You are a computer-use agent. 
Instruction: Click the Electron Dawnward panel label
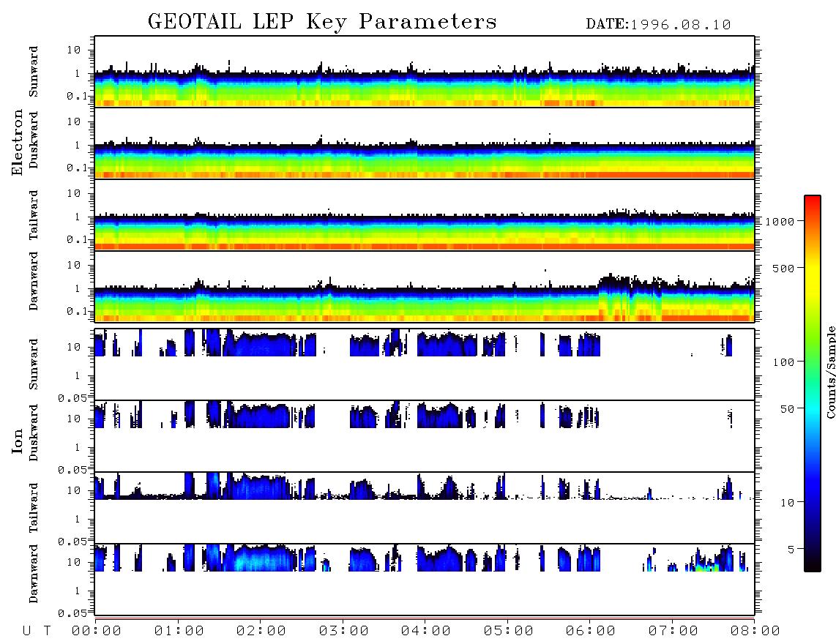pos(34,281)
